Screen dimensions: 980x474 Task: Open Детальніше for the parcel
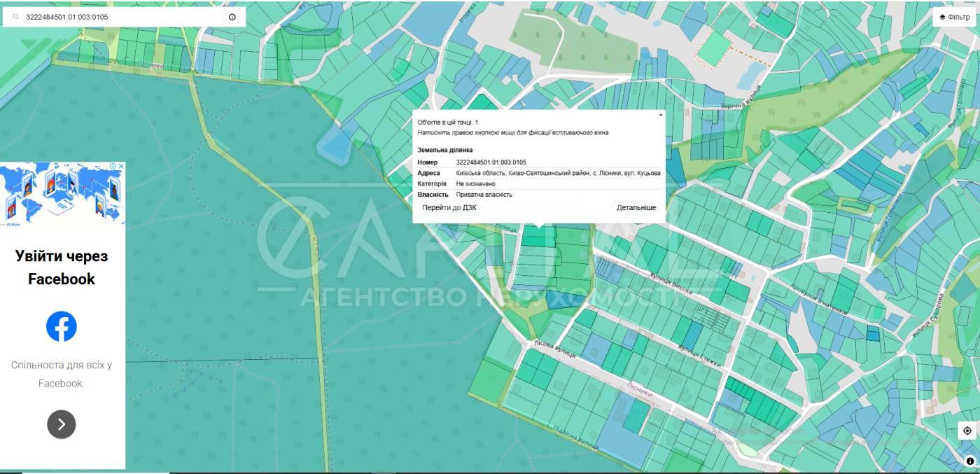636,208
